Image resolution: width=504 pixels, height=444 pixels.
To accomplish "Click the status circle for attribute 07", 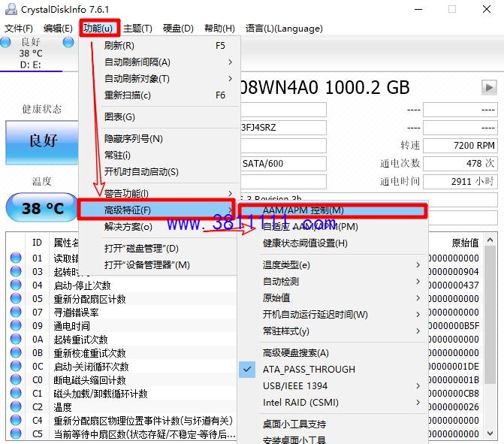I will [x=16, y=312].
